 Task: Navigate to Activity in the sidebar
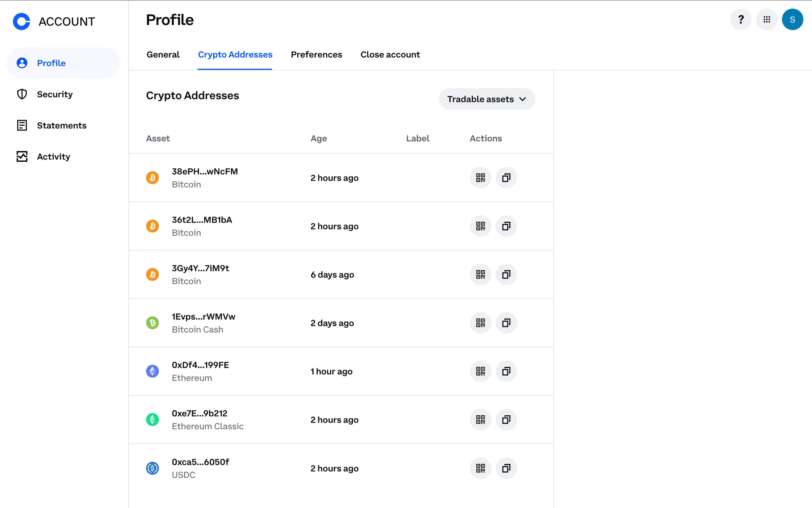53,157
